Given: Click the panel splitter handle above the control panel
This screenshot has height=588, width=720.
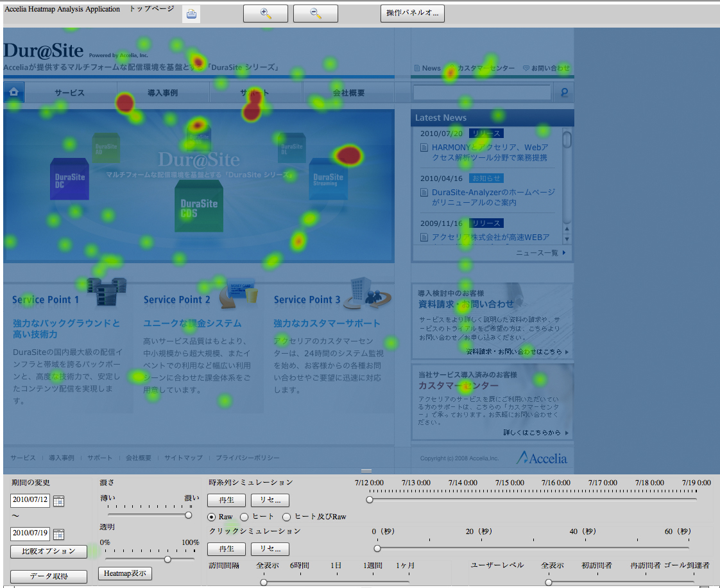Looking at the screenshot, I should pyautogui.click(x=366, y=471).
